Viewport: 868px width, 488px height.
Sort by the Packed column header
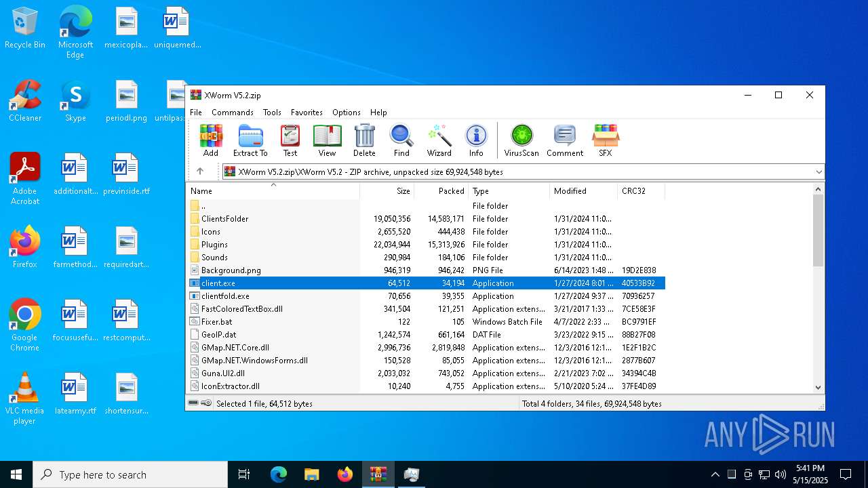(x=441, y=191)
